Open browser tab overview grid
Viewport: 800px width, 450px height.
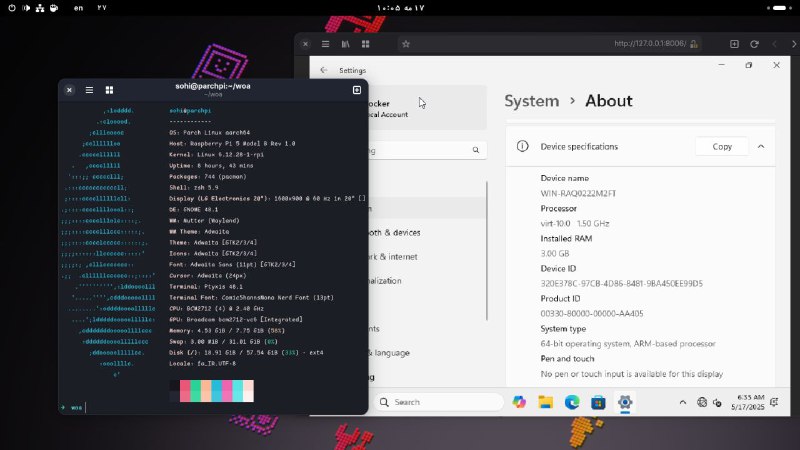(365, 44)
